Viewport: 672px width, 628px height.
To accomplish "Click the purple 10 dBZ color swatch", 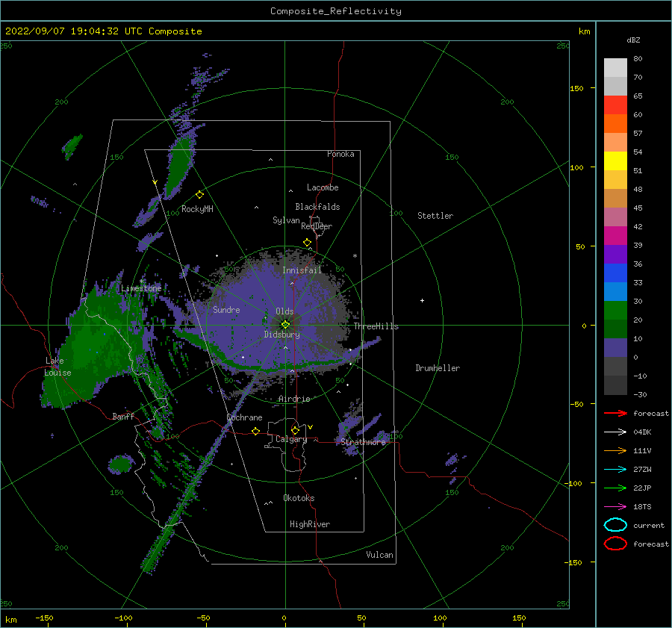I will point(615,348).
